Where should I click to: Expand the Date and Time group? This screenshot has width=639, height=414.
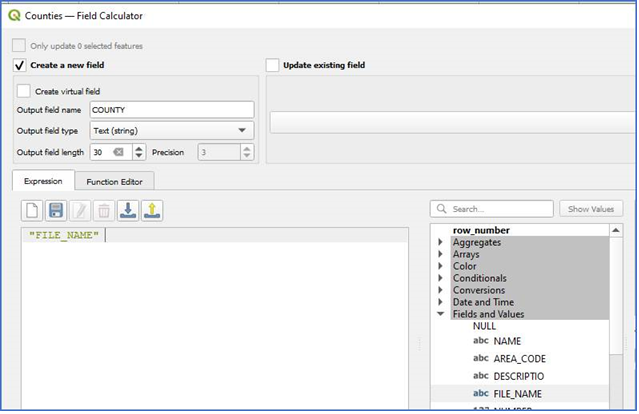click(441, 302)
